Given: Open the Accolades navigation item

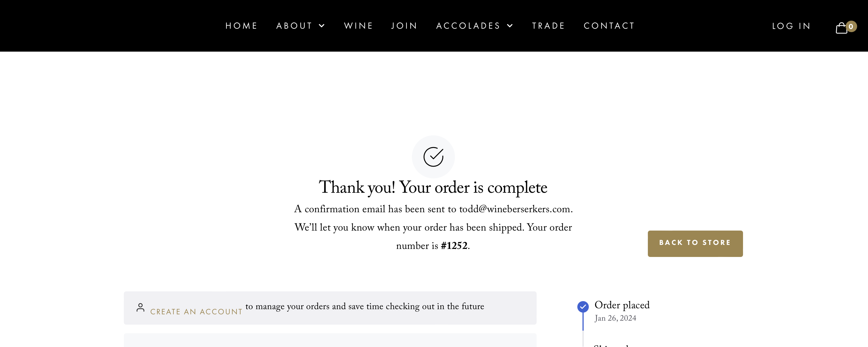Looking at the screenshot, I should (468, 26).
